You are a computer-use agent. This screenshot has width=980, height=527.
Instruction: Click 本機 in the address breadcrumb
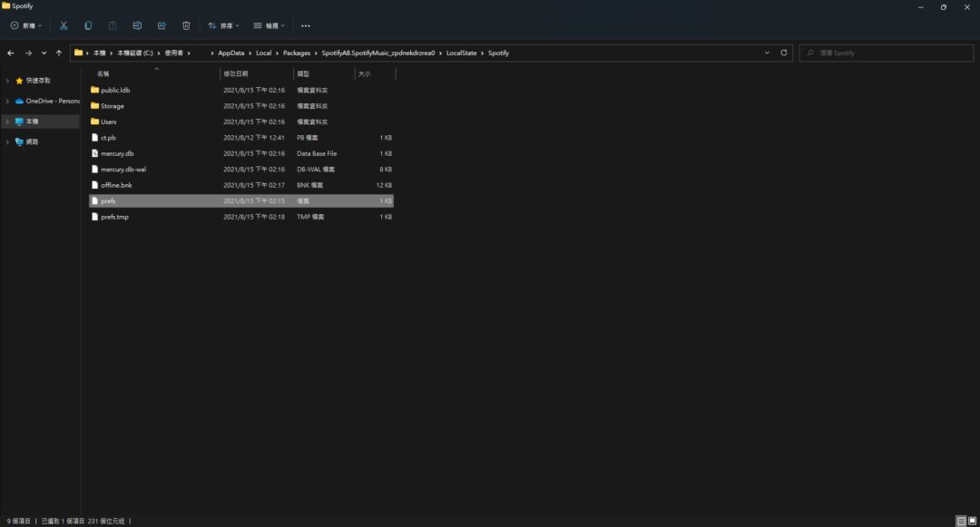(100, 54)
